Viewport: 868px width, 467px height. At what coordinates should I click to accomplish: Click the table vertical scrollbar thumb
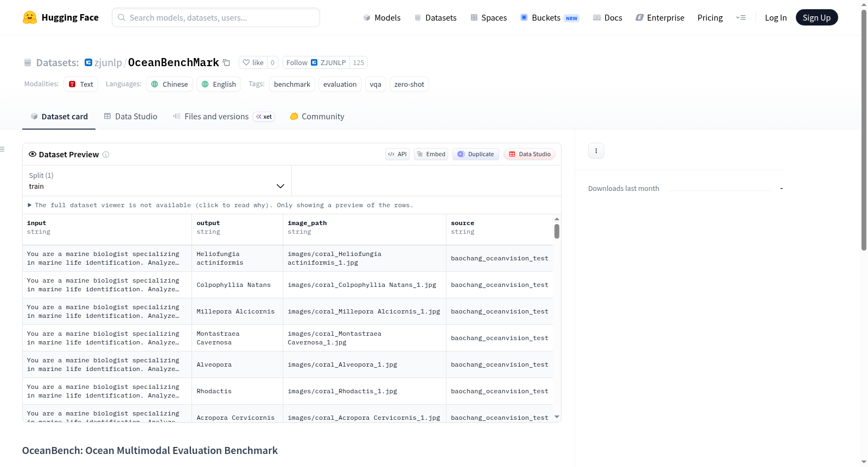[557, 232]
